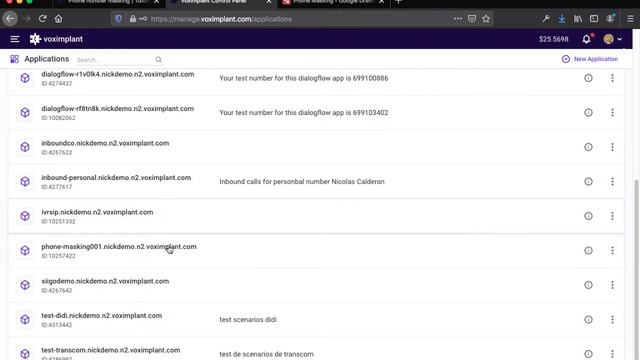Screen dimensions: 640x360
Task: Switch to Voximplant Control Panel tab
Action: point(221,2)
